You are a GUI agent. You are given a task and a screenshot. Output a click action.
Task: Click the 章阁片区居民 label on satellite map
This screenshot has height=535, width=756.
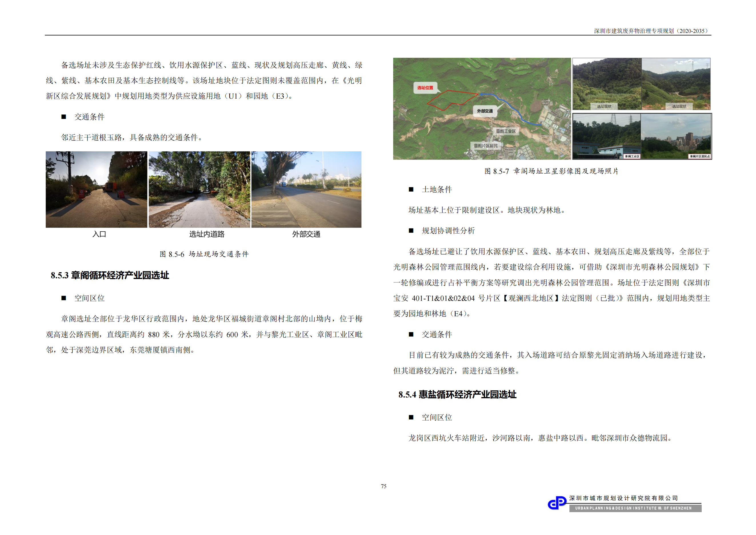coord(485,146)
